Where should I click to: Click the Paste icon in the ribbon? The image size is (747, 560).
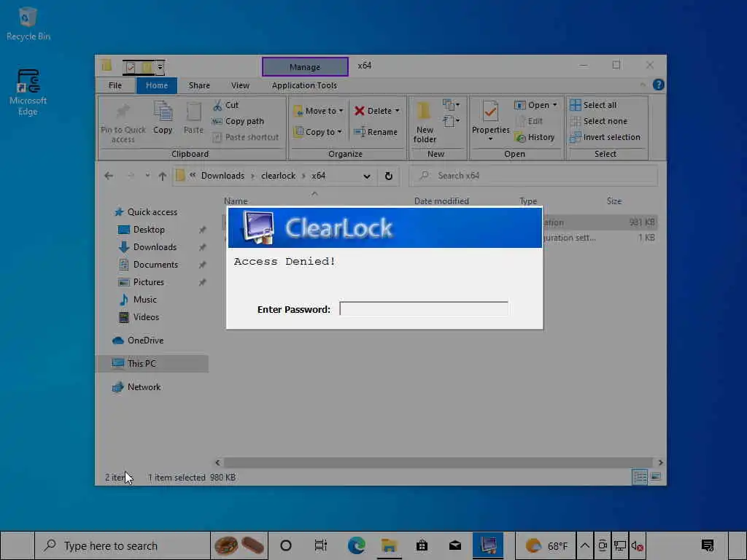point(193,112)
